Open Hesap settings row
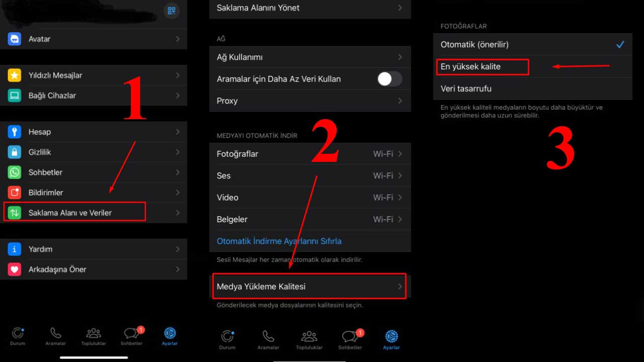 [94, 132]
